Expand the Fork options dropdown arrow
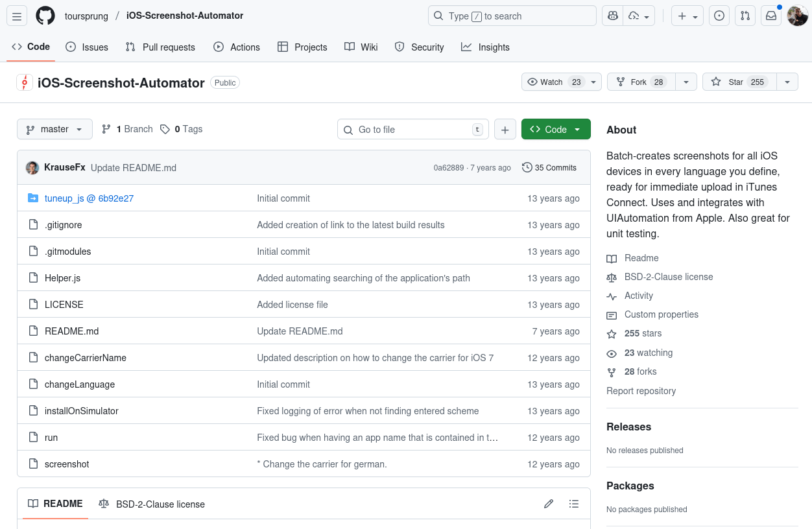 pos(686,82)
